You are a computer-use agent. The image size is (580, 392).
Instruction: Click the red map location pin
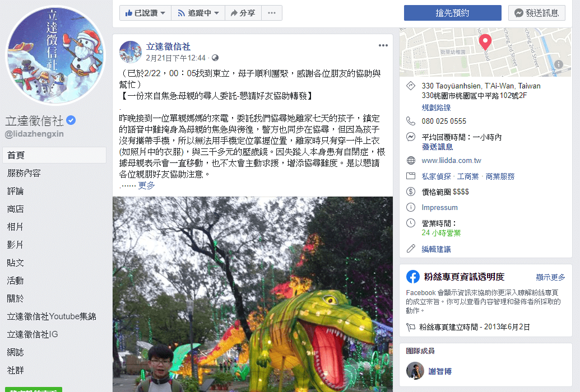click(485, 42)
